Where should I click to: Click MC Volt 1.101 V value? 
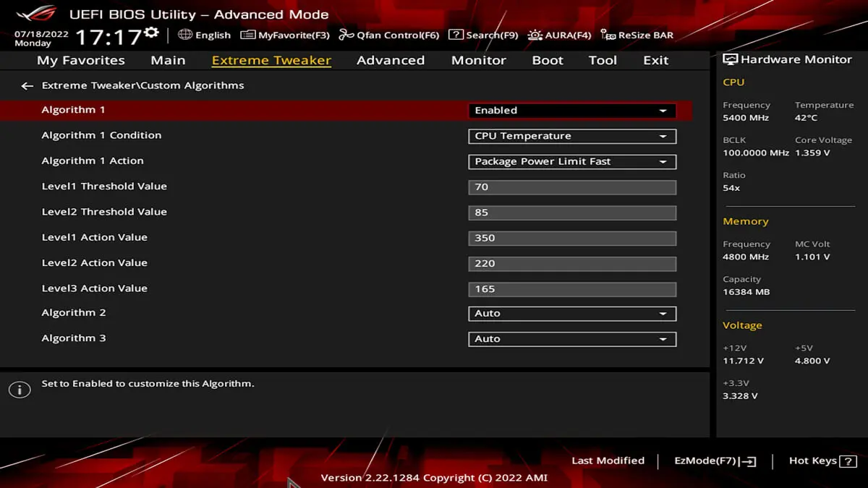coord(812,257)
